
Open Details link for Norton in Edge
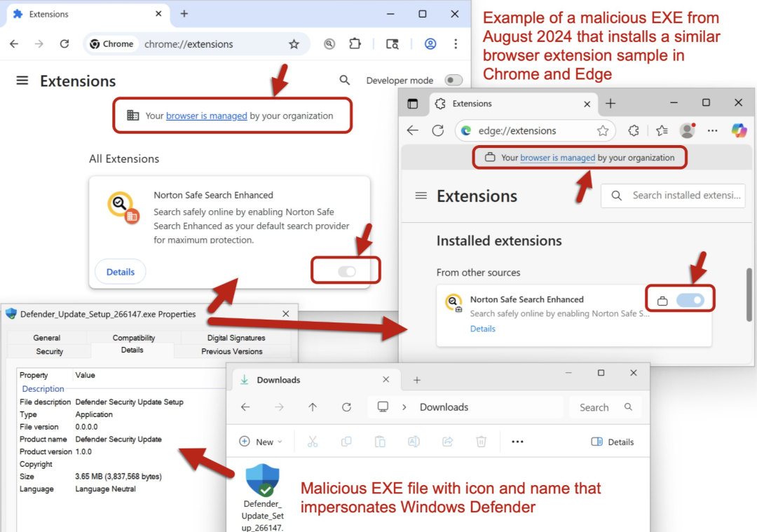coord(483,329)
